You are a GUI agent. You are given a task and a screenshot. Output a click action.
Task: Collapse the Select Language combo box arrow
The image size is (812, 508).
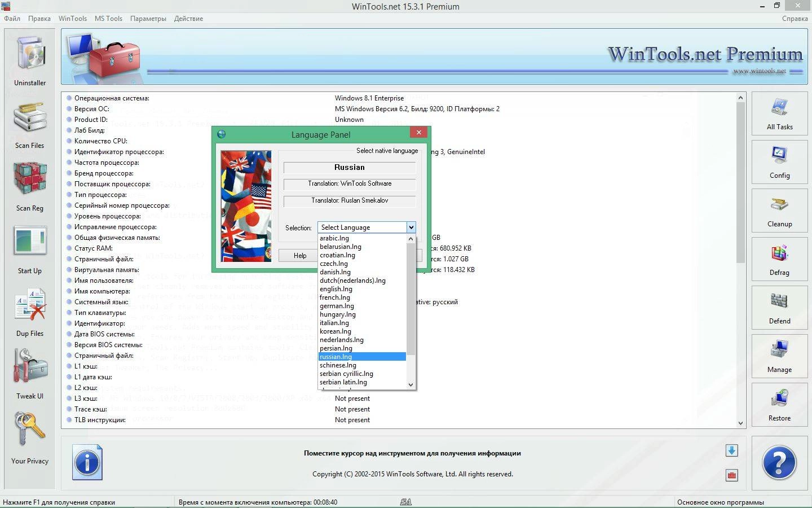coord(411,227)
